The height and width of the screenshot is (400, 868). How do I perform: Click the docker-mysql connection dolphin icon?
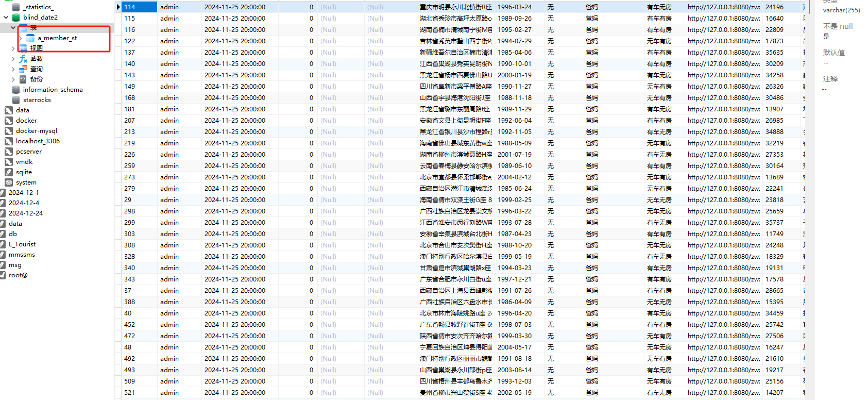pos(9,131)
